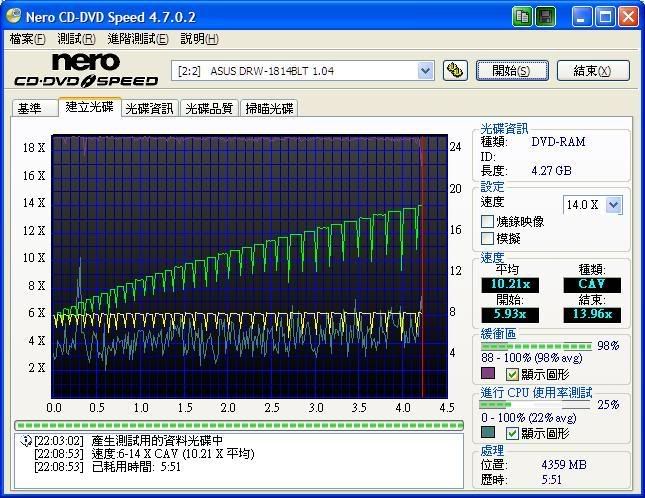Toggle 顯示圖形 checkbox under CPU 使用率測試
Image resolution: width=645 pixels, height=498 pixels.
coord(512,433)
